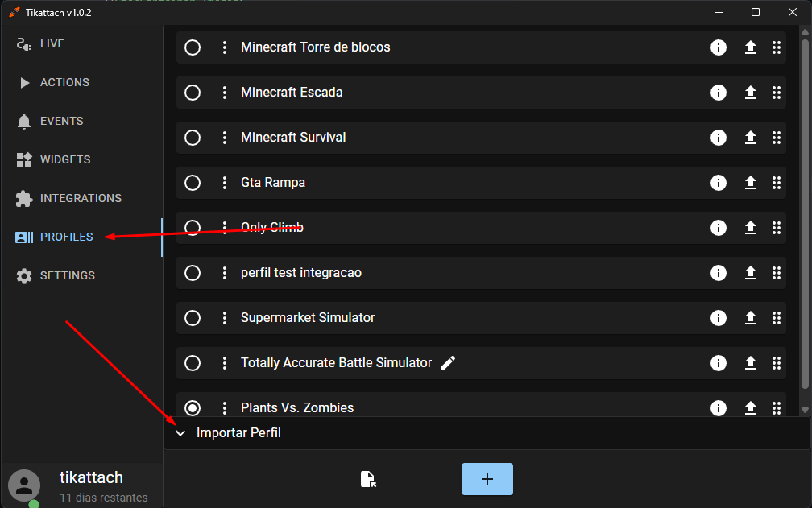Screen dimensions: 812x508
Task: Click the drag handle for Minecraft Escada
Action: point(777,93)
